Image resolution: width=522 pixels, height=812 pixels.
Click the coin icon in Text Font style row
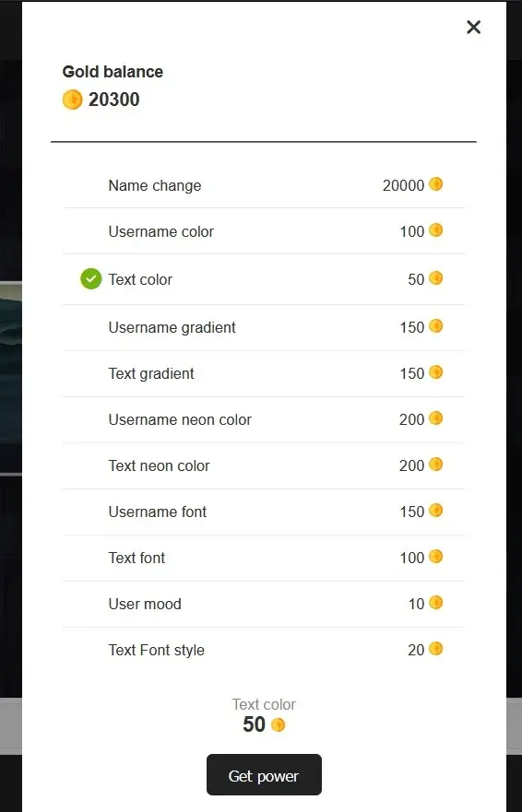[436, 649]
